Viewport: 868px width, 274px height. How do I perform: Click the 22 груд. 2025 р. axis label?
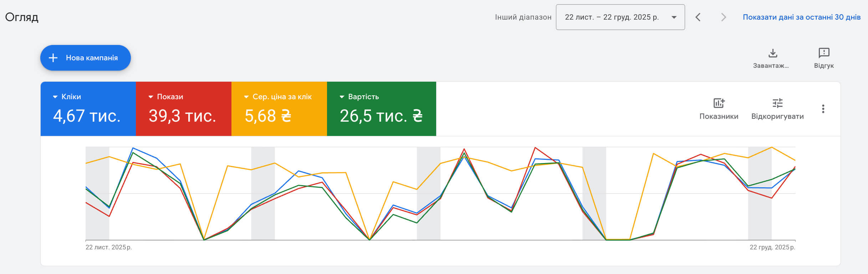point(772,247)
